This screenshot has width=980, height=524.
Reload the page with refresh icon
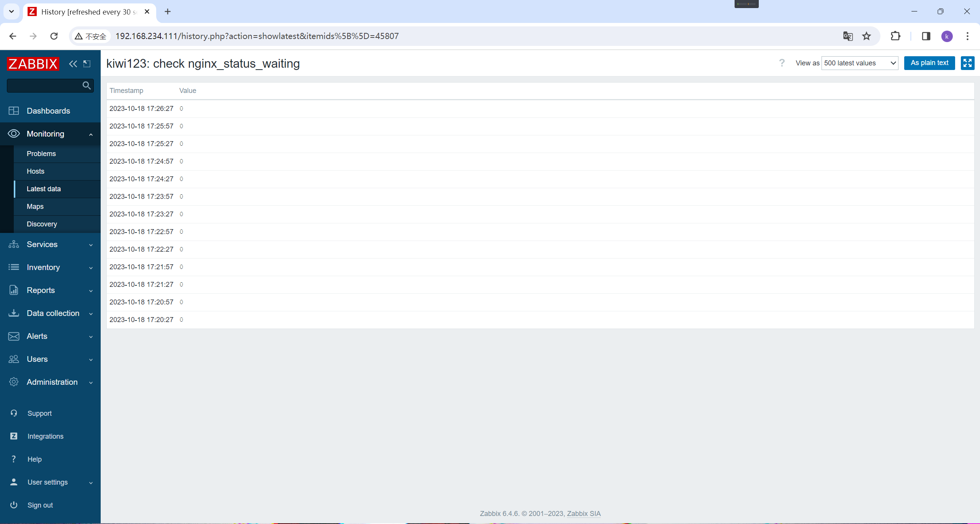[x=54, y=36]
